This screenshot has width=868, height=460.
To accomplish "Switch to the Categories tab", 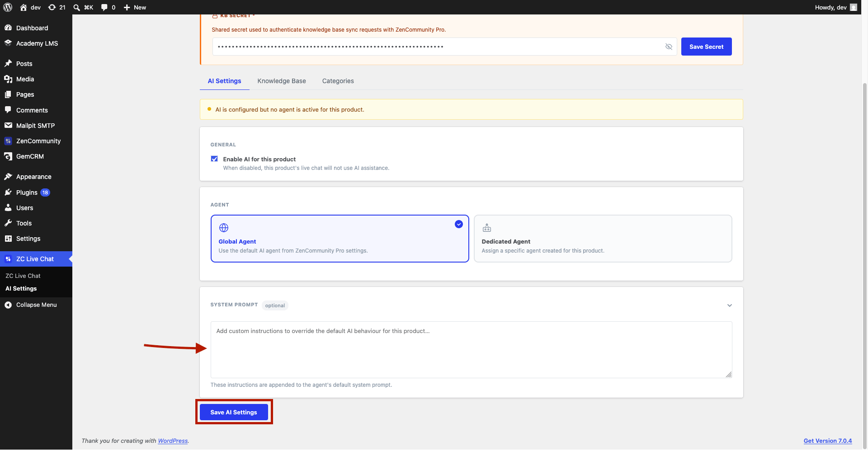I will coord(338,81).
